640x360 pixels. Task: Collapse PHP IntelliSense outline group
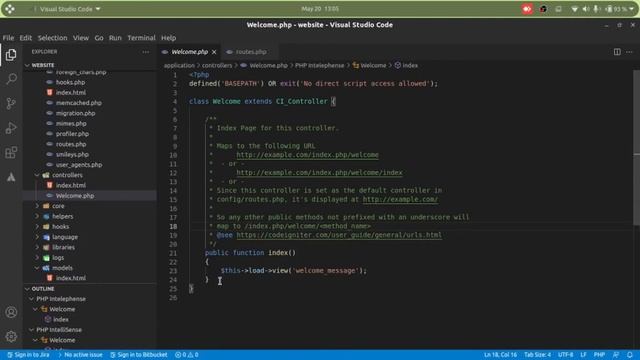point(32,330)
